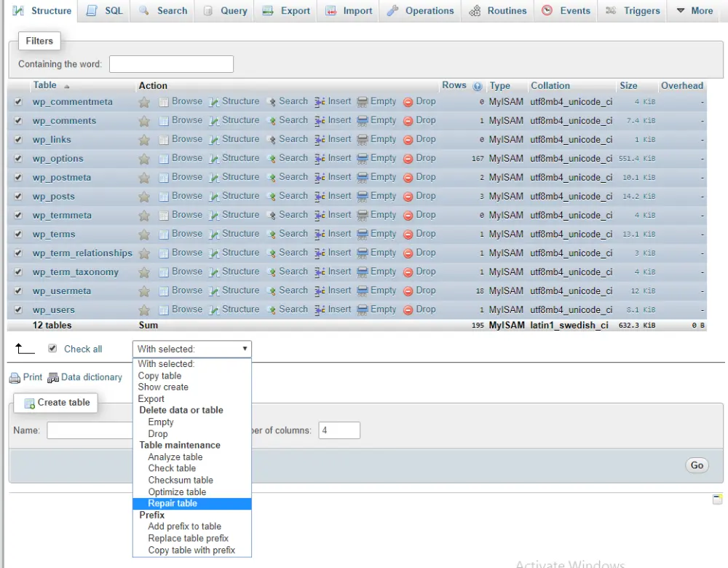Open the Print view icon

[x=15, y=377]
